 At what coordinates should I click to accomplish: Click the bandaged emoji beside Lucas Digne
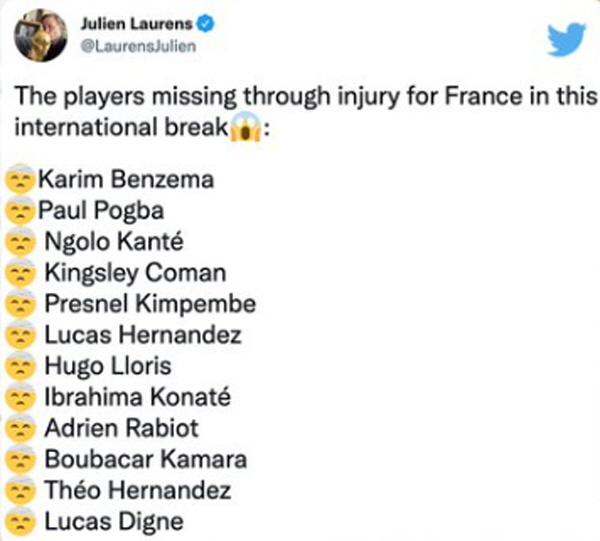pos(21,521)
